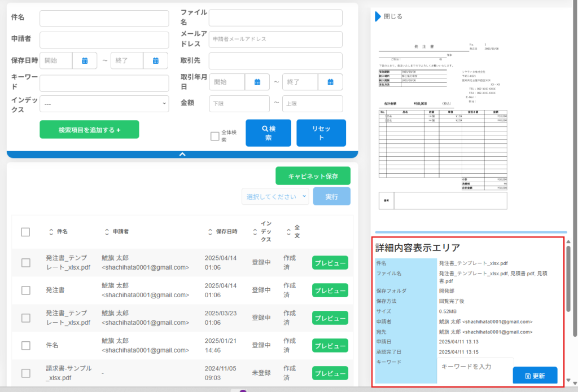Enable the 全体検索 checkbox
The height and width of the screenshot is (392, 578).
214,136
